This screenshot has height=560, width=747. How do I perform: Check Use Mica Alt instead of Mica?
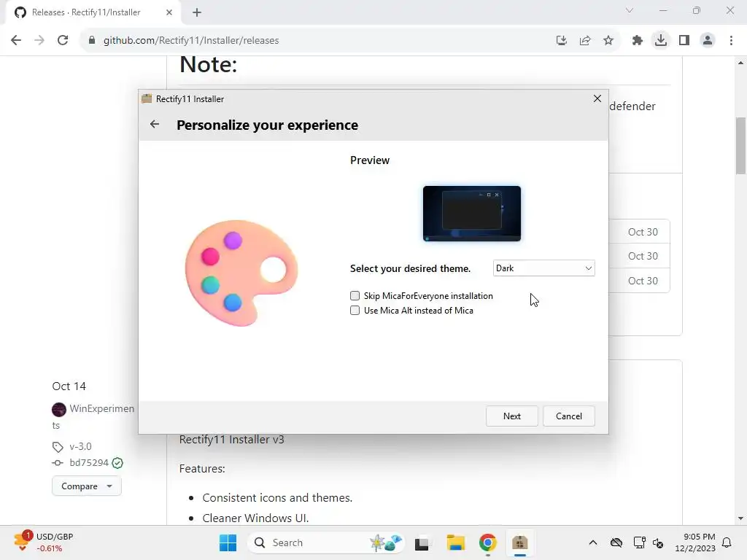pos(355,311)
